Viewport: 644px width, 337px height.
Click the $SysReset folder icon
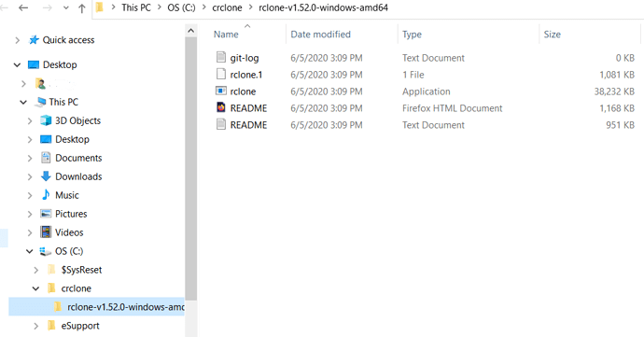[51, 269]
